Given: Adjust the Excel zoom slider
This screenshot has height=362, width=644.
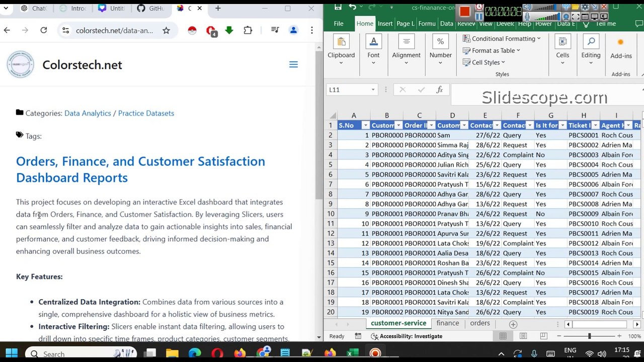Looking at the screenshot, I should tap(589, 336).
